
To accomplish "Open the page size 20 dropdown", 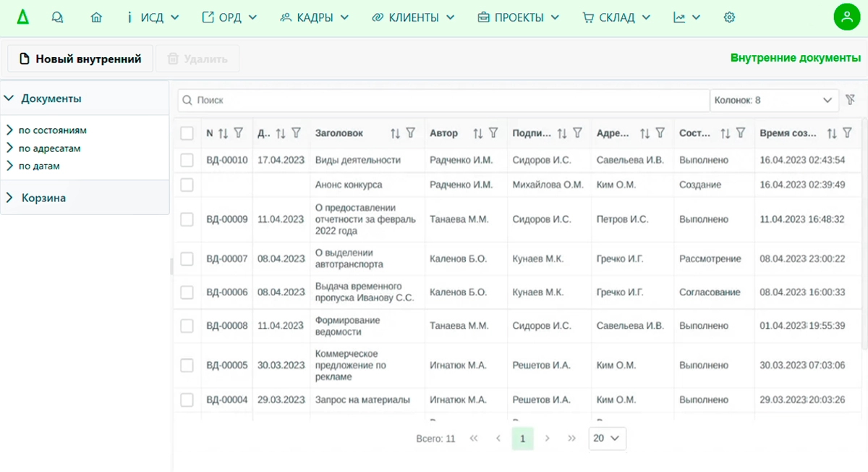I will click(608, 439).
